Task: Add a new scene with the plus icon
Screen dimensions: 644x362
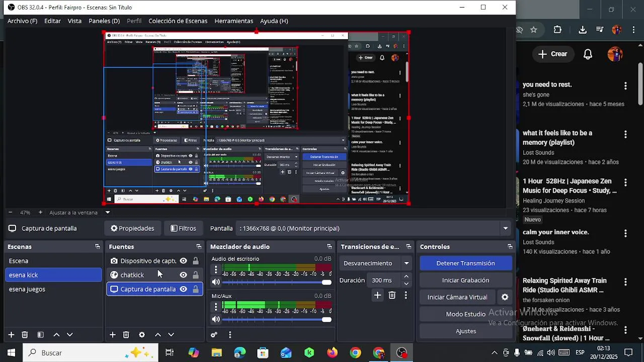Action: tap(11, 335)
